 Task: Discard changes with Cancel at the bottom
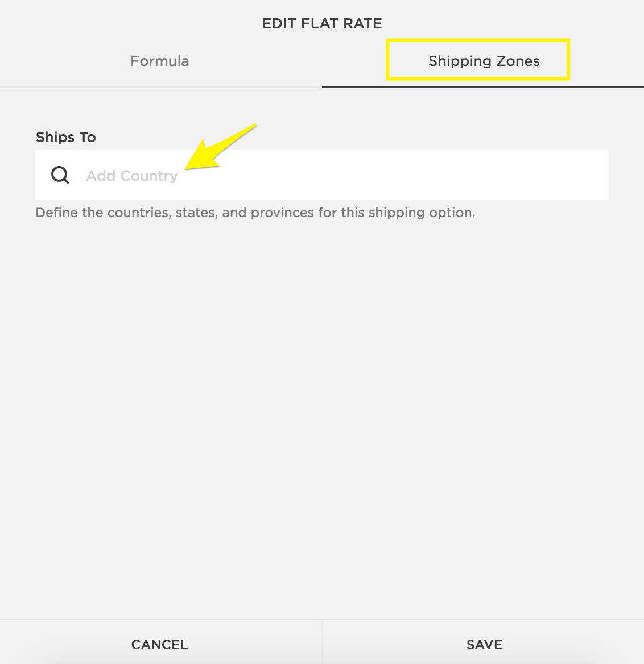(x=160, y=644)
